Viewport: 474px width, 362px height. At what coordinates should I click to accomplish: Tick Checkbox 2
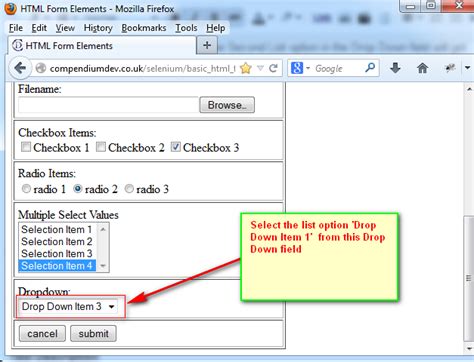(x=101, y=147)
